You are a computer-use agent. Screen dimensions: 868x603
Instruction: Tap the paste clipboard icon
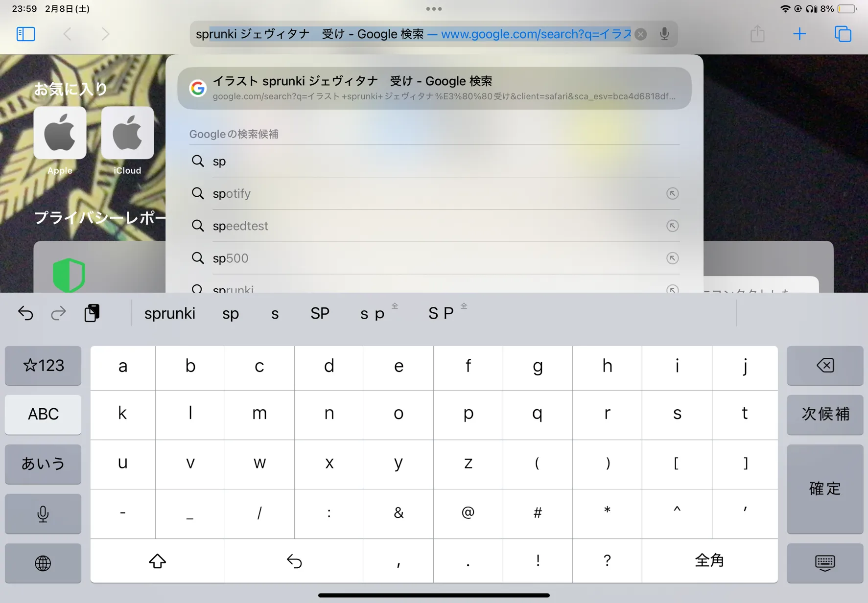coord(92,313)
